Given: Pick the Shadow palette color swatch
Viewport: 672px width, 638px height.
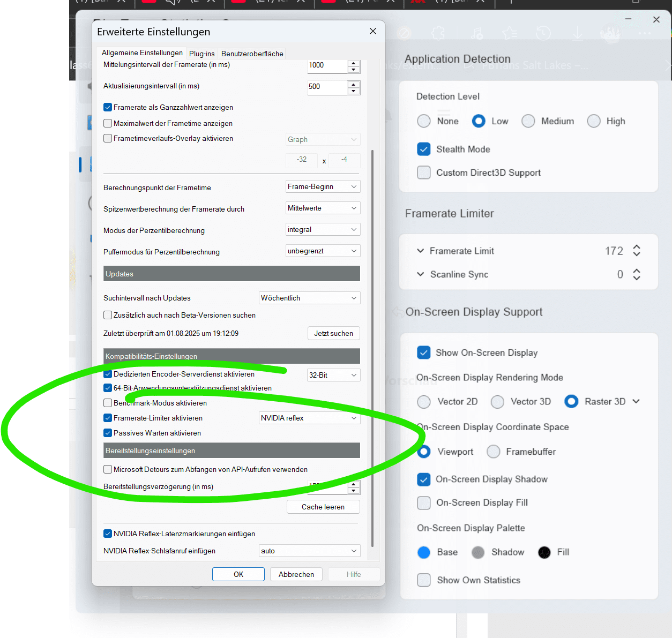Looking at the screenshot, I should pos(478,552).
